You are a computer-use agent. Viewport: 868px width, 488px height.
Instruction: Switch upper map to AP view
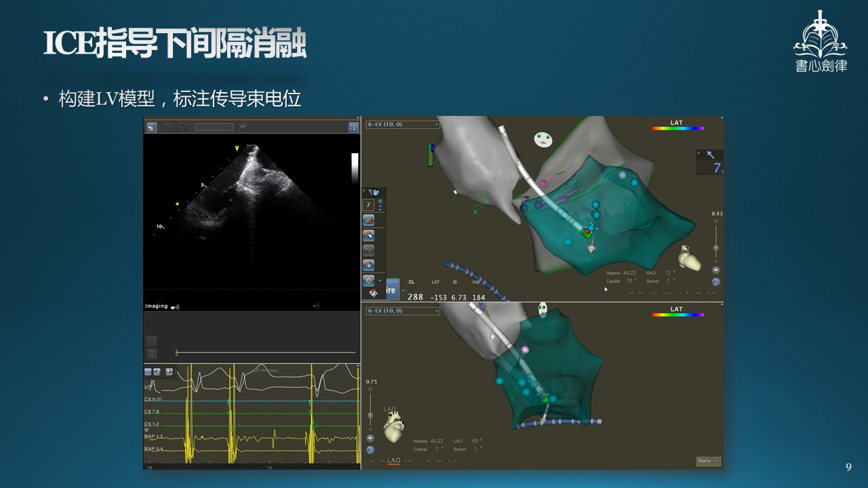click(631, 293)
